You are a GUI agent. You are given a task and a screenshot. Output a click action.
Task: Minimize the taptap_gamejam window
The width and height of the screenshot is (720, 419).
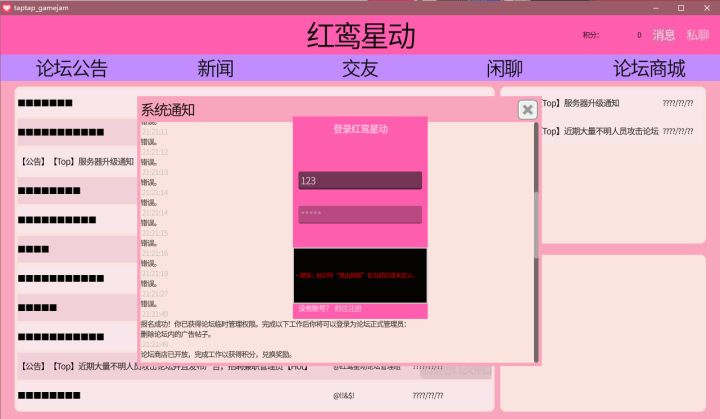(x=656, y=8)
